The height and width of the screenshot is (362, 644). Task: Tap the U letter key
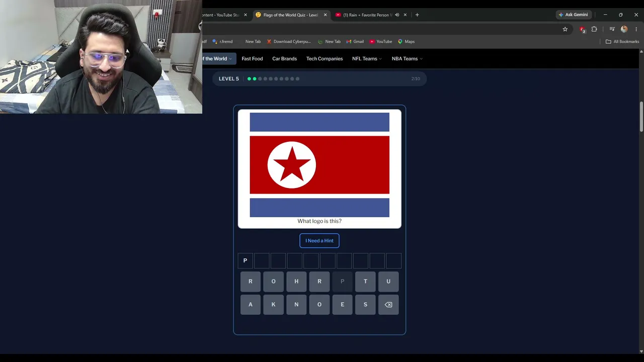[388, 282]
